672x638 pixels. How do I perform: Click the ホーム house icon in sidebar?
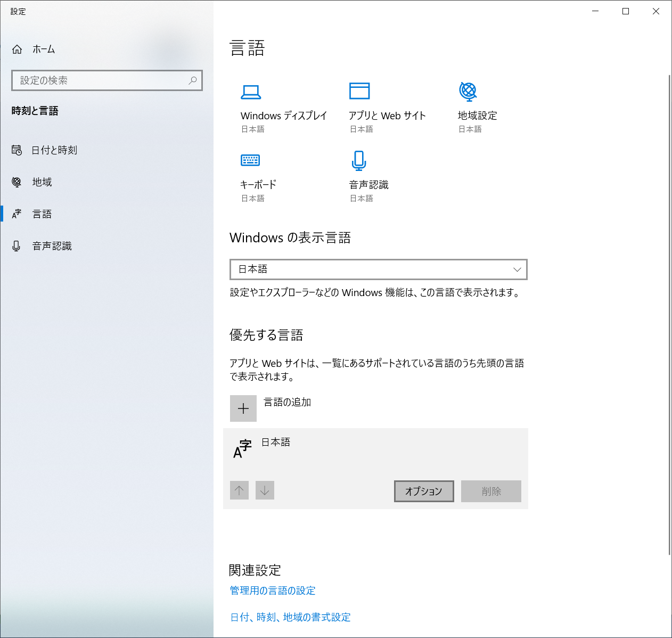(x=17, y=50)
